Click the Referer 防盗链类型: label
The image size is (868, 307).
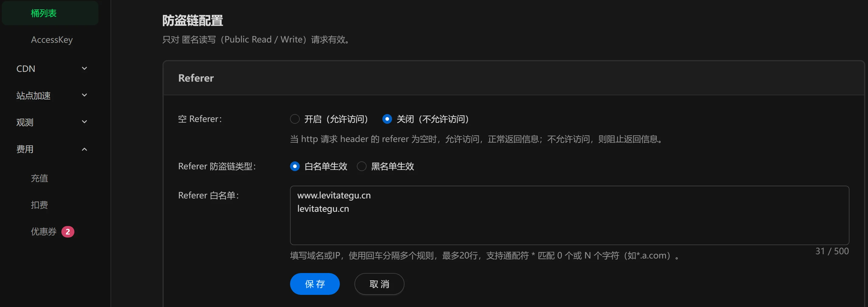(x=217, y=166)
